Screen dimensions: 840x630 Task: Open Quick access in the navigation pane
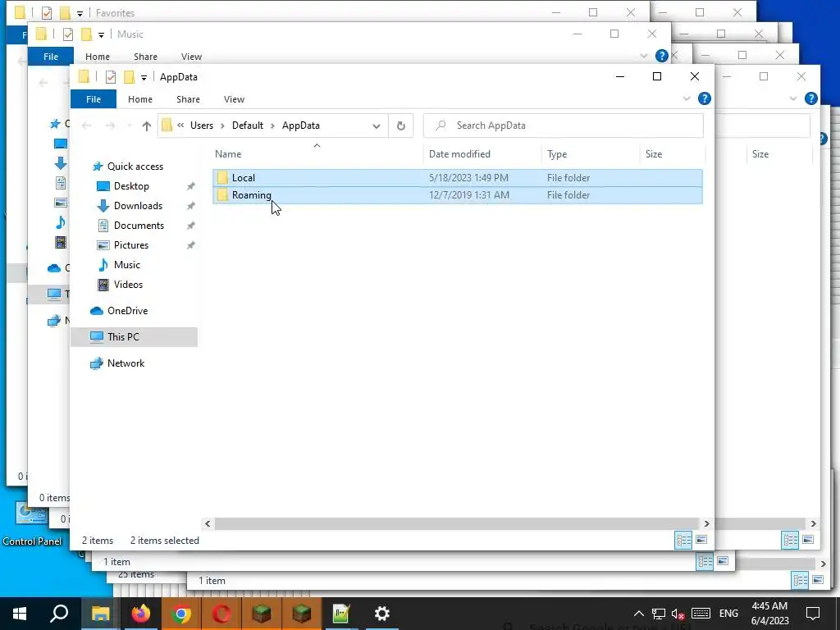(x=135, y=167)
